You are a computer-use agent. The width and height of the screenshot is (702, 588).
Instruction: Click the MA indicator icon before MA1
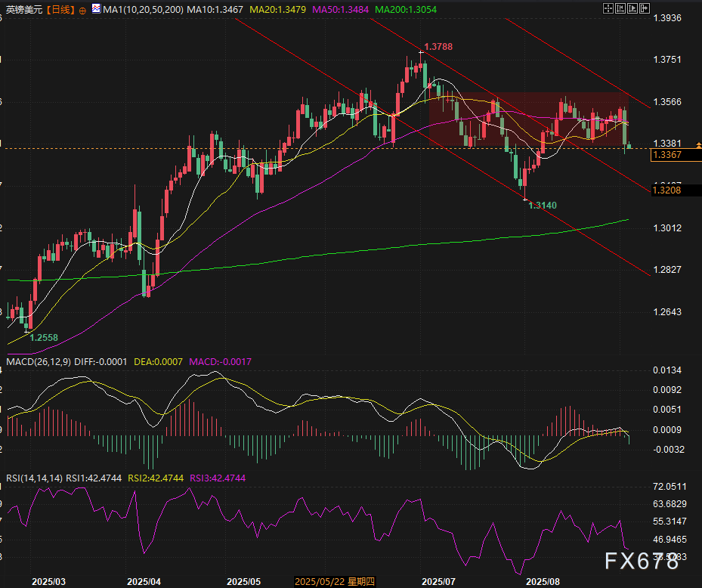click(x=94, y=10)
